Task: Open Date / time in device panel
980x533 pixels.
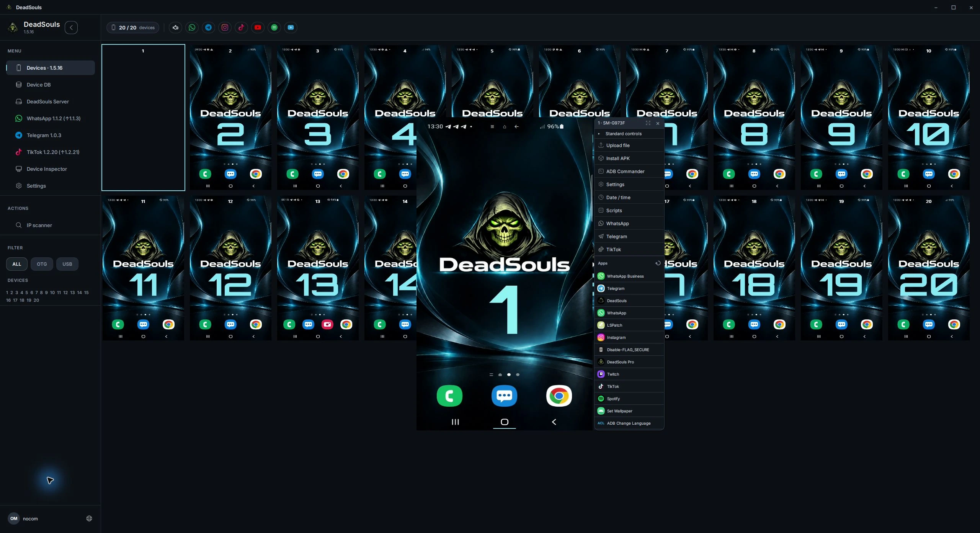Action: click(x=629, y=198)
